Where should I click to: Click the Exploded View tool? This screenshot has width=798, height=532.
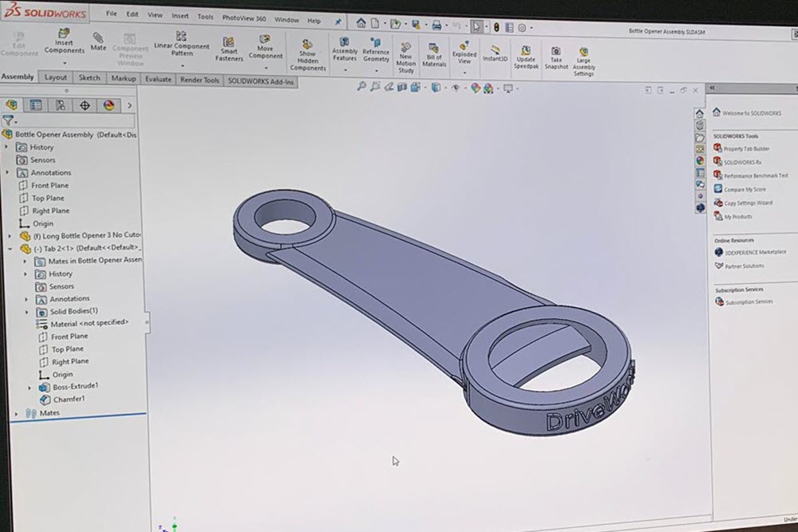[464, 53]
